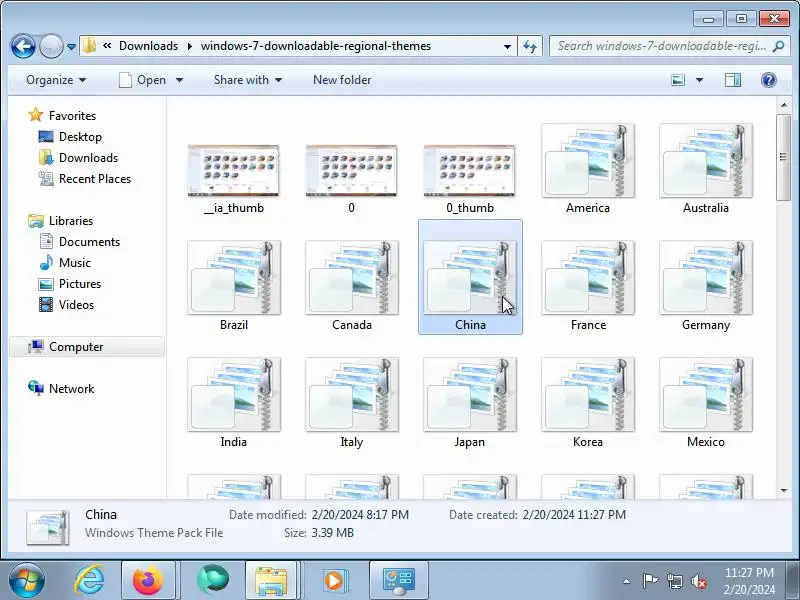This screenshot has height=600, width=800.
Task: Click the Date modified value in details pane
Action: click(360, 515)
